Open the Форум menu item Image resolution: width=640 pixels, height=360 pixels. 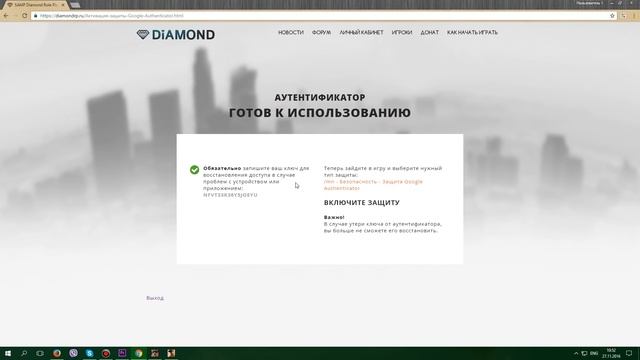click(321, 32)
